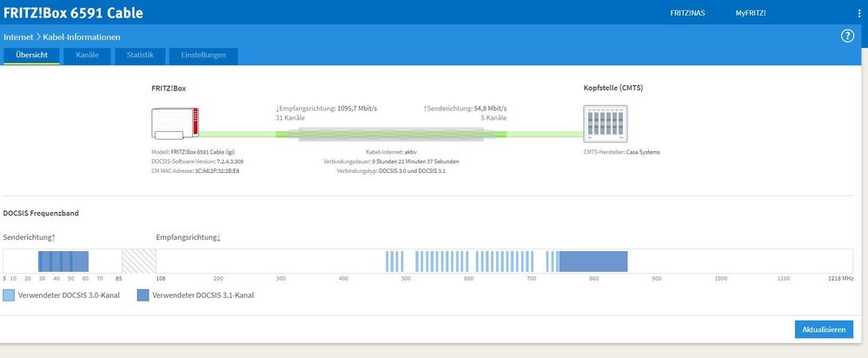
Task: Open the Einstellungen tab
Action: click(x=203, y=56)
